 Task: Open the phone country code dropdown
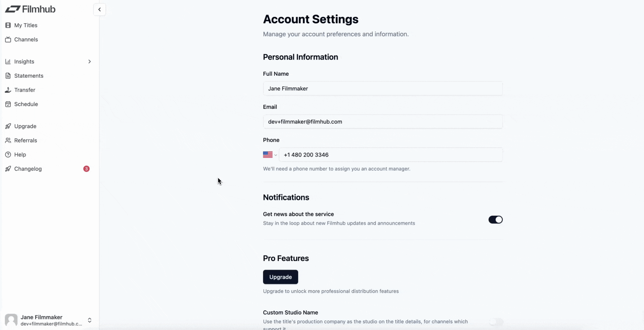[270, 155]
